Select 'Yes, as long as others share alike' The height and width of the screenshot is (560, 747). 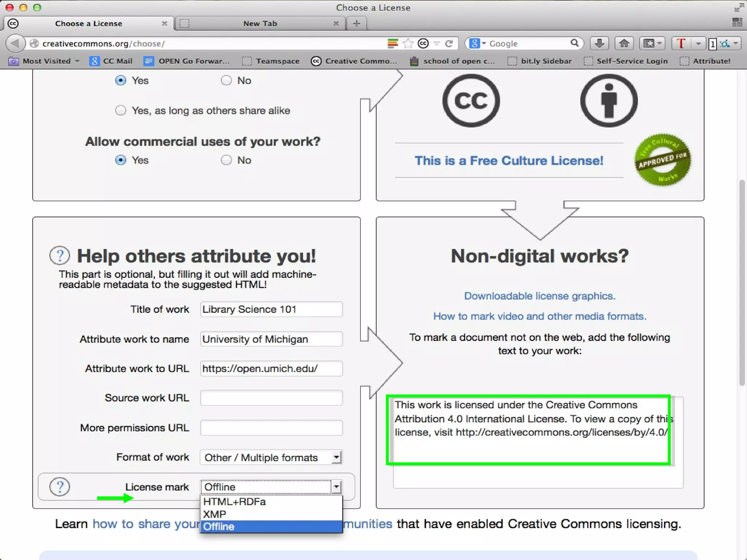(121, 110)
